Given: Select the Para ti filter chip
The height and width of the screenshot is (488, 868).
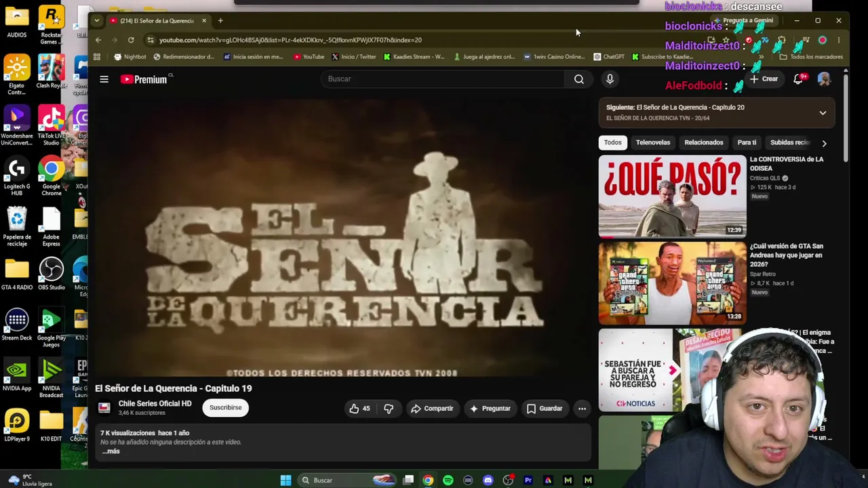Looking at the screenshot, I should 747,142.
